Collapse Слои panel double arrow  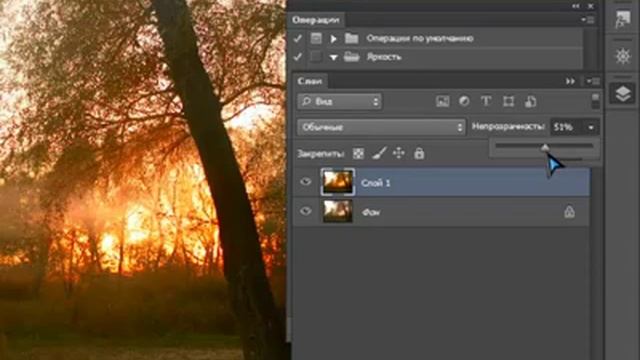(570, 81)
